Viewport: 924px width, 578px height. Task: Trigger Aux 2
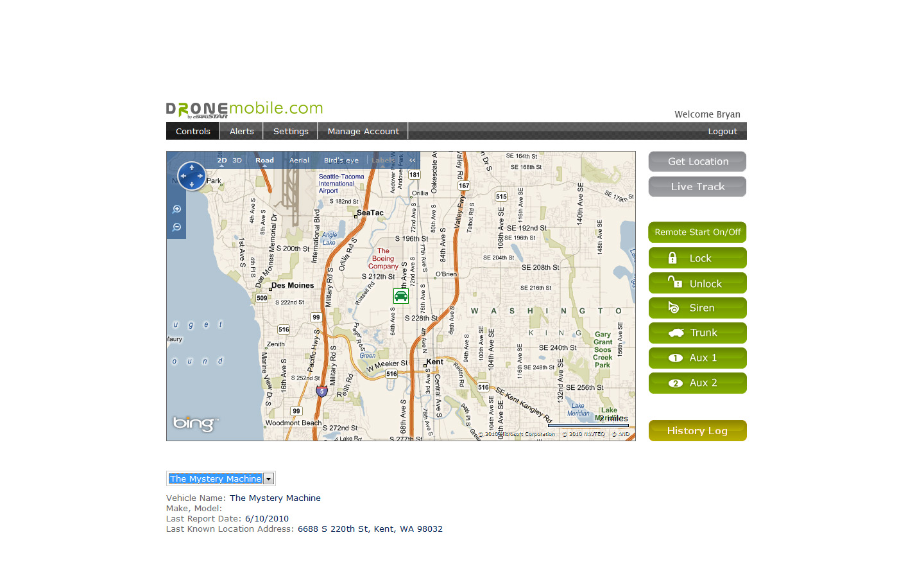pos(697,383)
